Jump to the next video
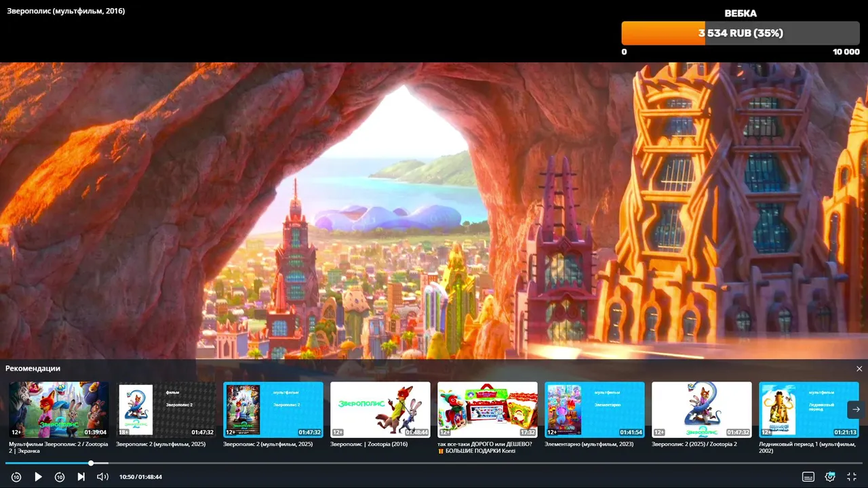 coord(81,477)
